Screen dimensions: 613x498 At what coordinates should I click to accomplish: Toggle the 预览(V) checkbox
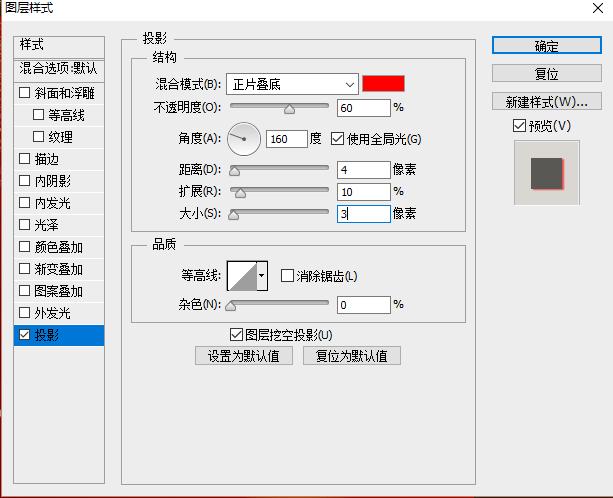(x=519, y=126)
